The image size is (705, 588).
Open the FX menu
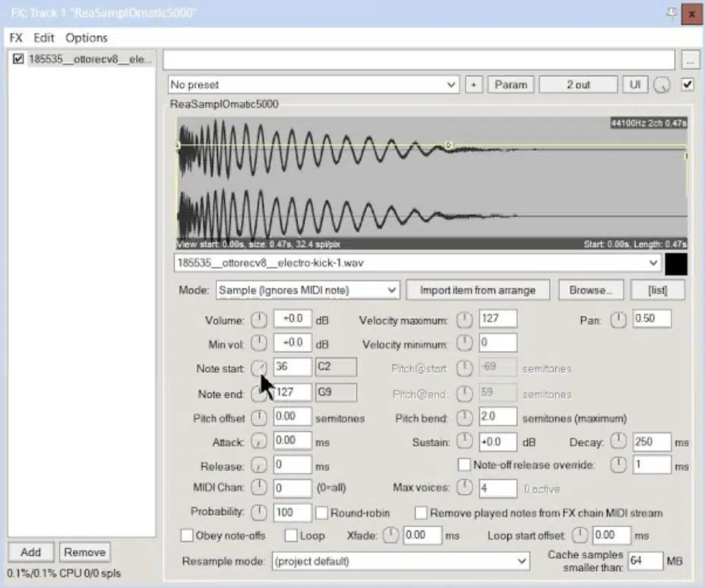tap(16, 38)
